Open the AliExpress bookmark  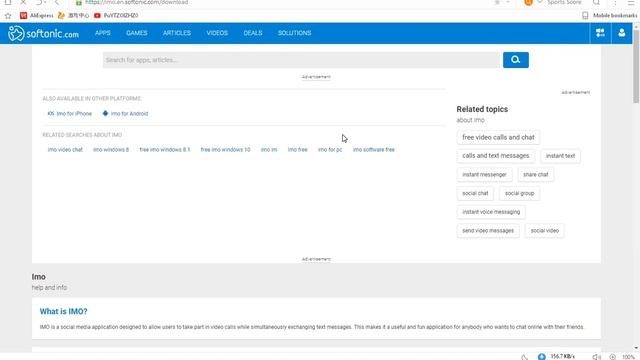coord(37,16)
